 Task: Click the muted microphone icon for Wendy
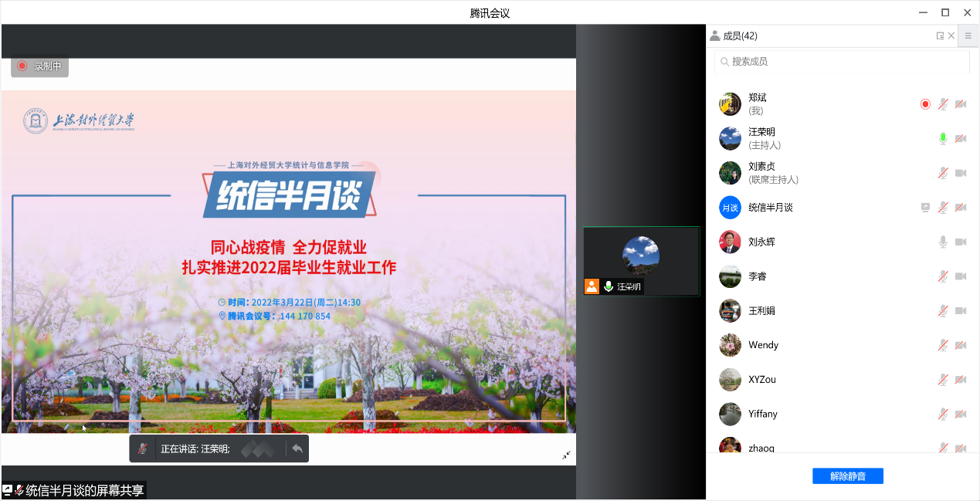point(943,345)
